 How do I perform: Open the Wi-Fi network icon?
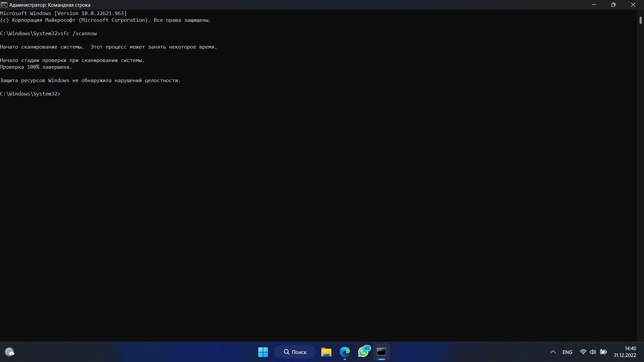(x=583, y=352)
